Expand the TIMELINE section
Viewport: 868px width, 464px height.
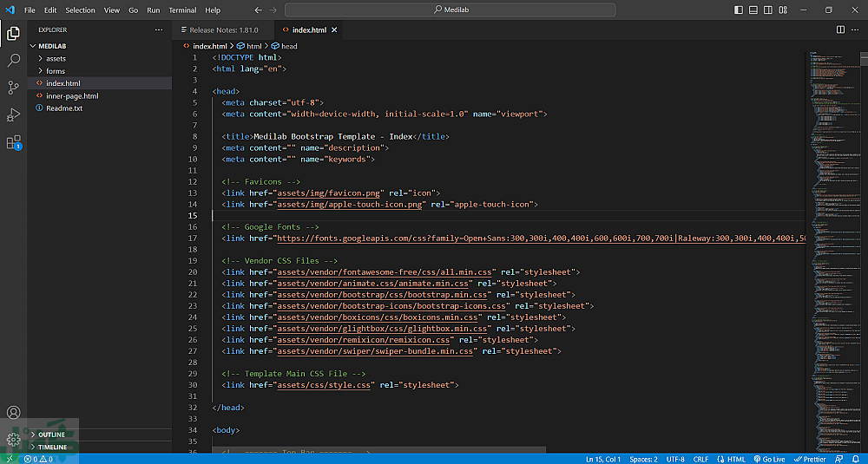coord(52,447)
